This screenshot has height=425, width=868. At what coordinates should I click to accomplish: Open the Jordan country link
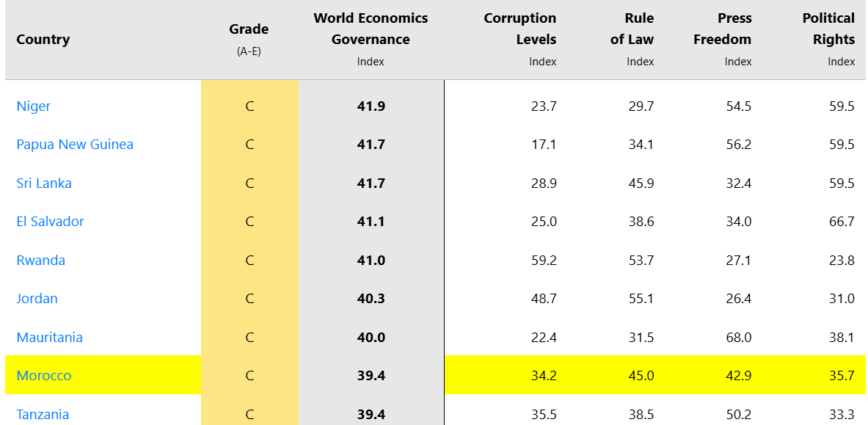pyautogui.click(x=37, y=299)
